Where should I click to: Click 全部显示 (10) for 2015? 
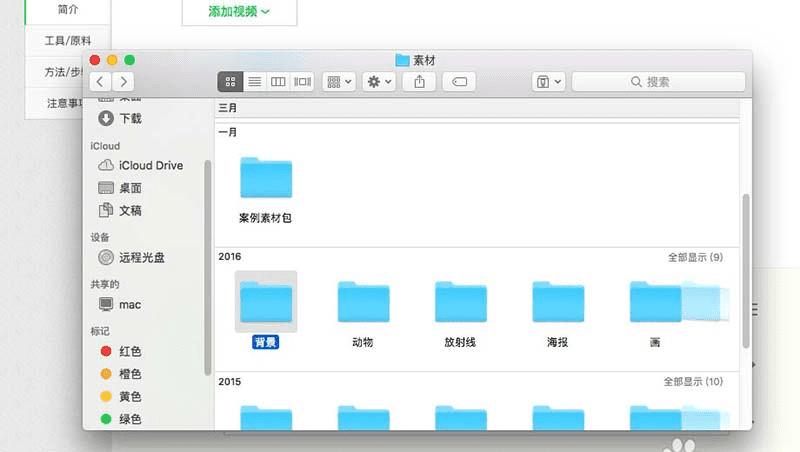click(x=693, y=382)
